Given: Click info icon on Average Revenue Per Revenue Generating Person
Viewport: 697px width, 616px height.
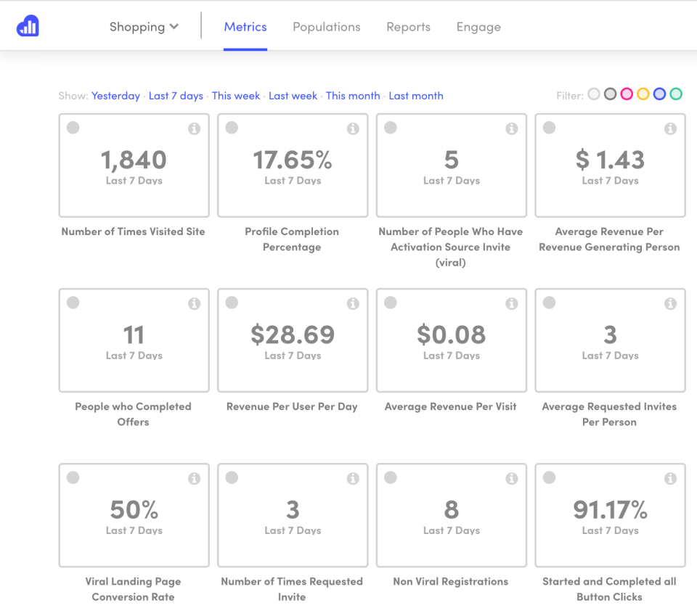Looking at the screenshot, I should click(x=669, y=128).
